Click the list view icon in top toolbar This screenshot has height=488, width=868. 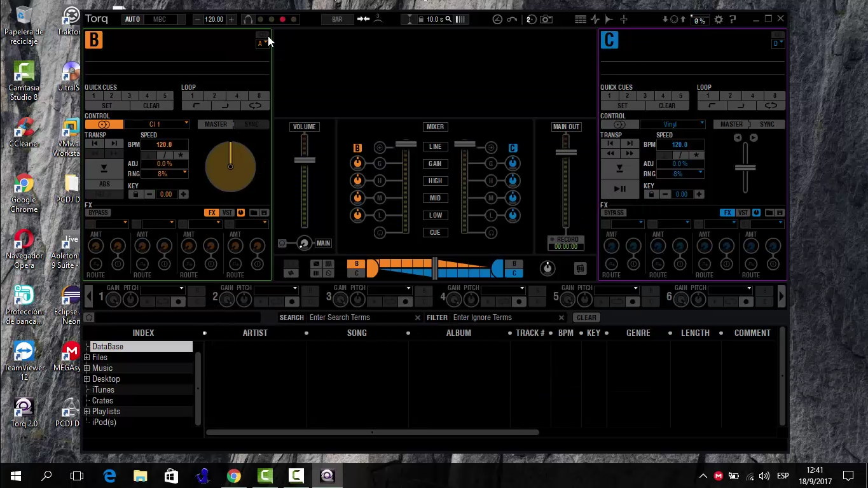581,19
